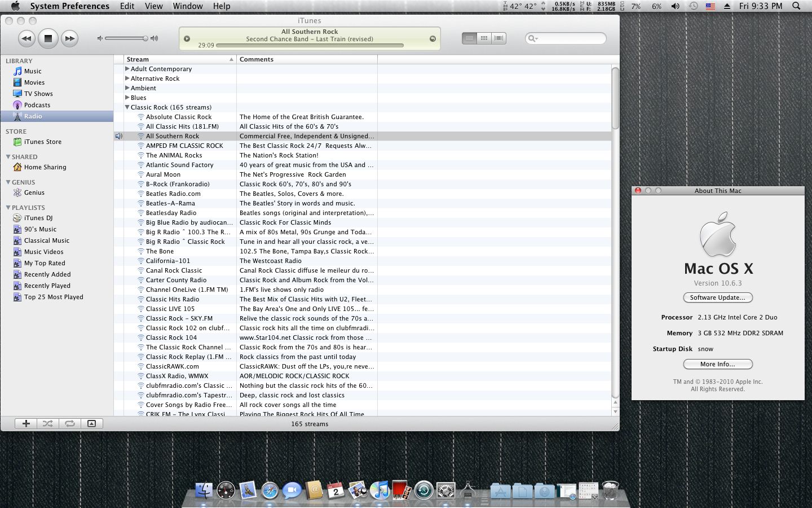Collapse the SHARED sidebar section

click(8, 157)
